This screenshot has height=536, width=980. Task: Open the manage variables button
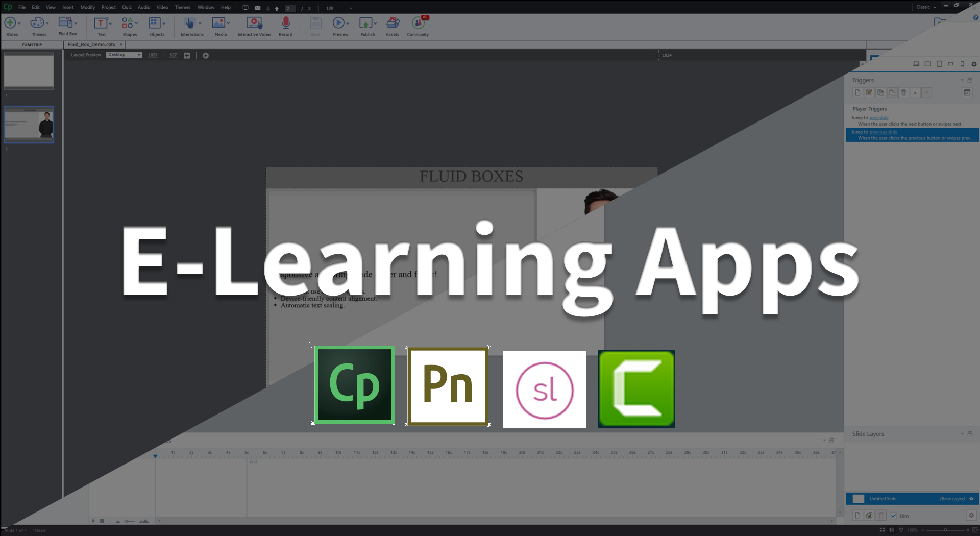tap(967, 92)
